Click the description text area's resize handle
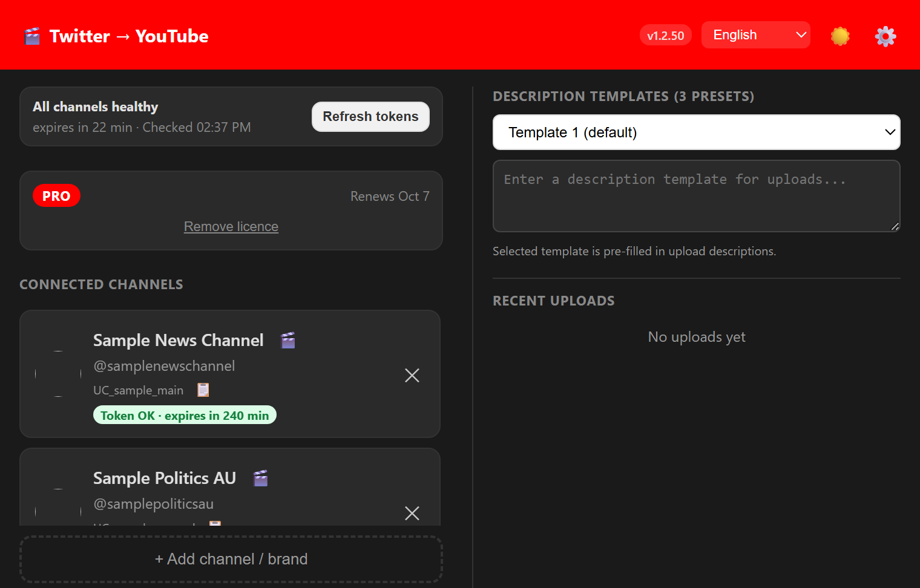The width and height of the screenshot is (920, 588). [x=895, y=226]
